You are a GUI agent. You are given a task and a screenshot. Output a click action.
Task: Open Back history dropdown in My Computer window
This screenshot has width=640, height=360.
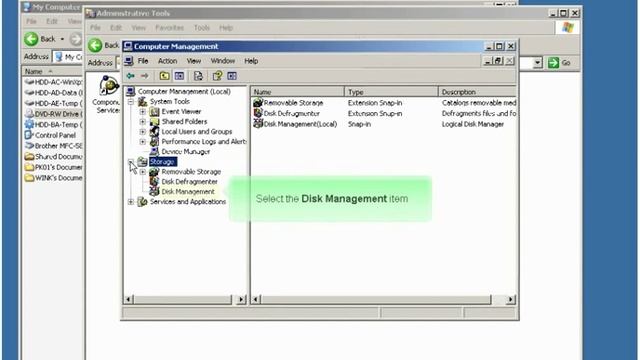pos(62,39)
